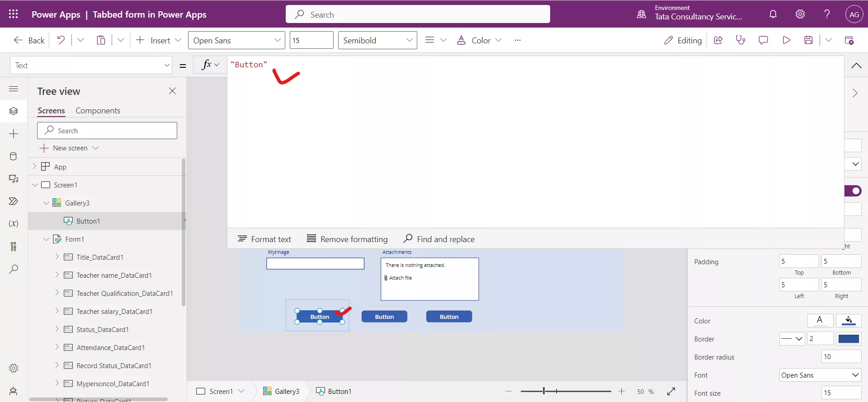The image size is (868, 402).
Task: Click the Undo icon
Action: click(x=61, y=40)
